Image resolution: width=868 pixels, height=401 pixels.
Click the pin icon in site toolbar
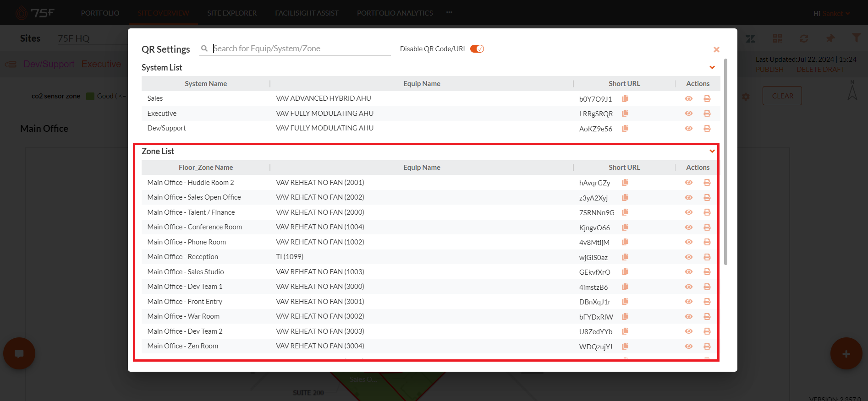click(x=830, y=38)
